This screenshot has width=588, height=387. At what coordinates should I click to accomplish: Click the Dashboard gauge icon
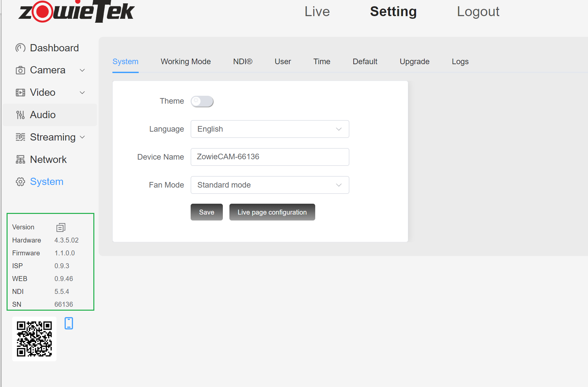[x=20, y=48]
